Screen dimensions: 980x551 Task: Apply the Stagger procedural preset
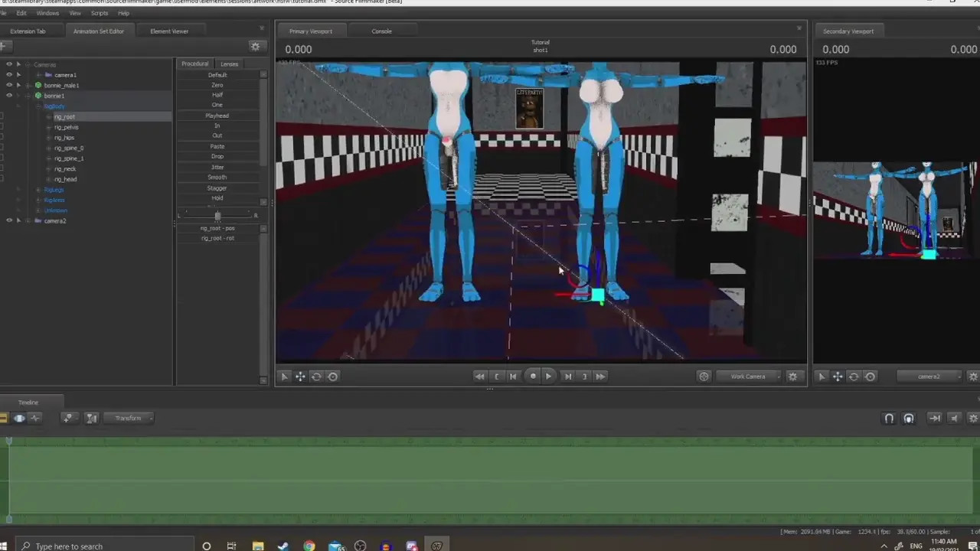coord(217,187)
